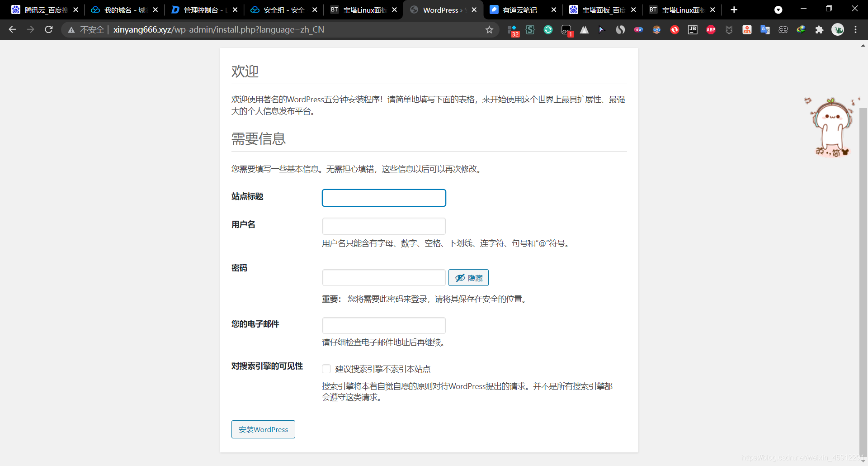The width and height of the screenshot is (868, 466).
Task: Click the white twin-mountain extension icon
Action: point(585,30)
